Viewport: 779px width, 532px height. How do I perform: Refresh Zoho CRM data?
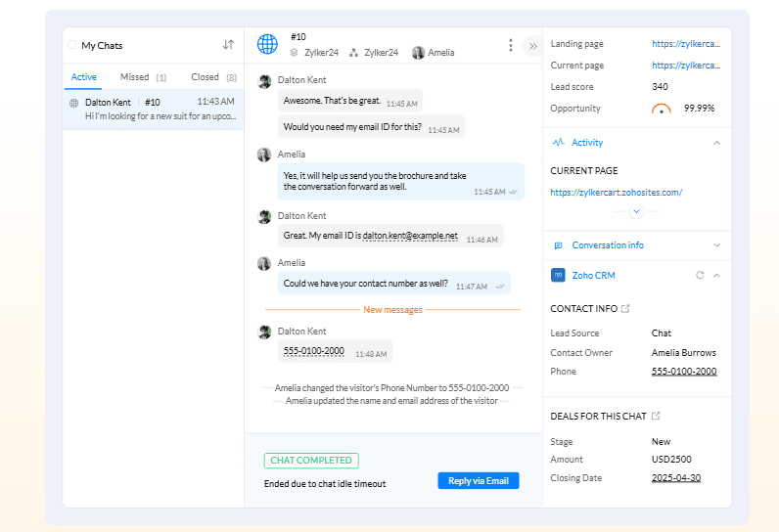[700, 275]
